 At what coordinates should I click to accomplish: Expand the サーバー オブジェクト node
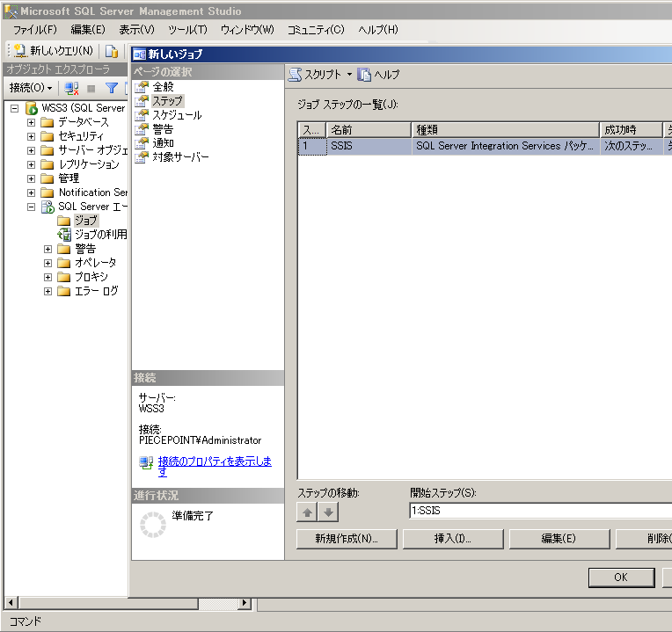[31, 150]
